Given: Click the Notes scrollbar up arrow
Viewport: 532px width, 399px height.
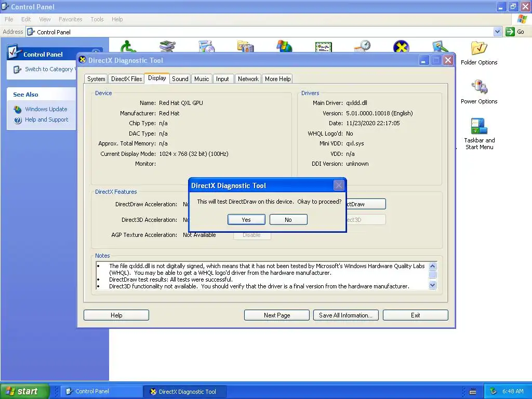Looking at the screenshot, I should 433,266.
